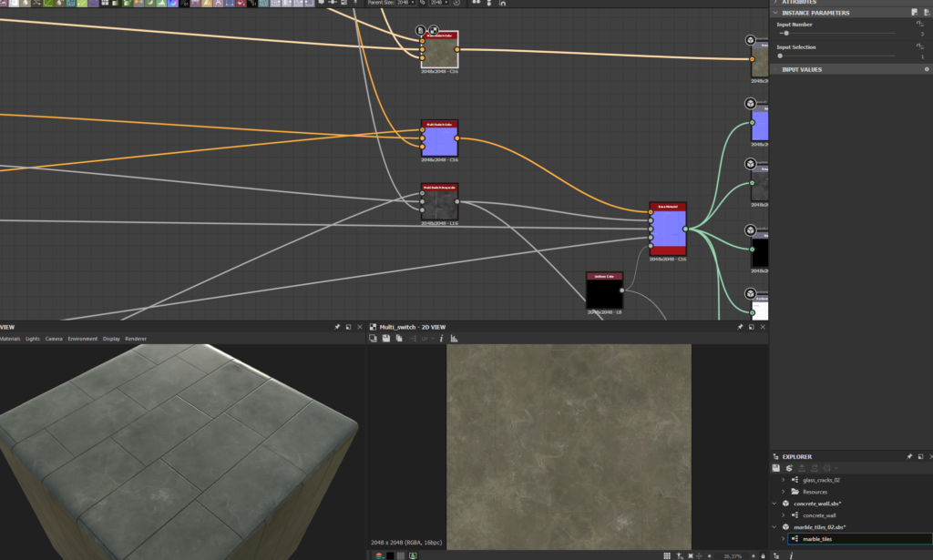Pin the Explorer panel
The height and width of the screenshot is (560, 933).
tap(909, 456)
